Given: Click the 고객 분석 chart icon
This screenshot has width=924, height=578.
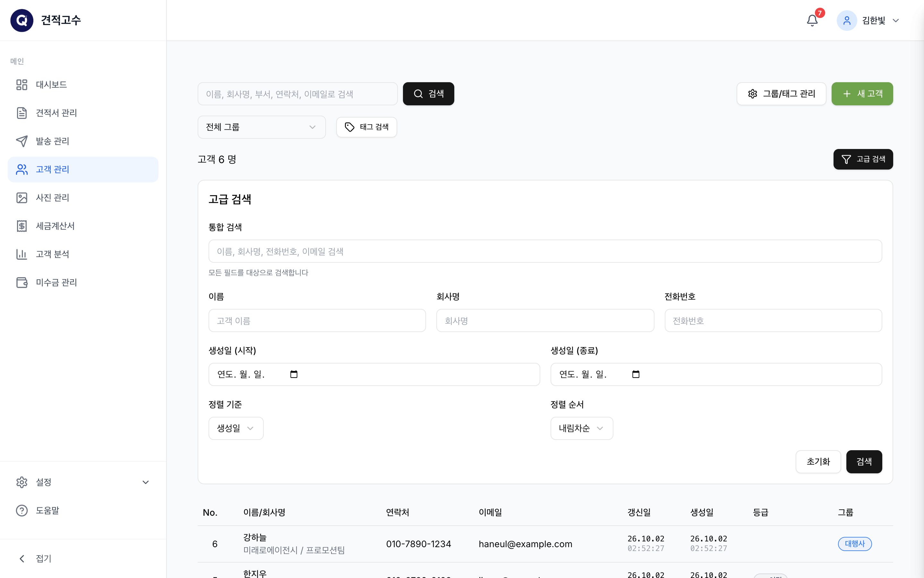Looking at the screenshot, I should click(22, 254).
